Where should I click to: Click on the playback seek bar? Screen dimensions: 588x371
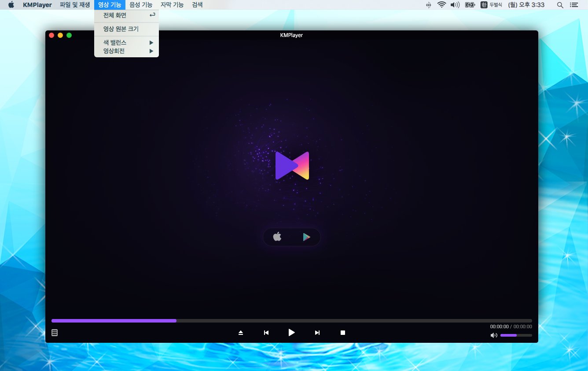(x=291, y=321)
